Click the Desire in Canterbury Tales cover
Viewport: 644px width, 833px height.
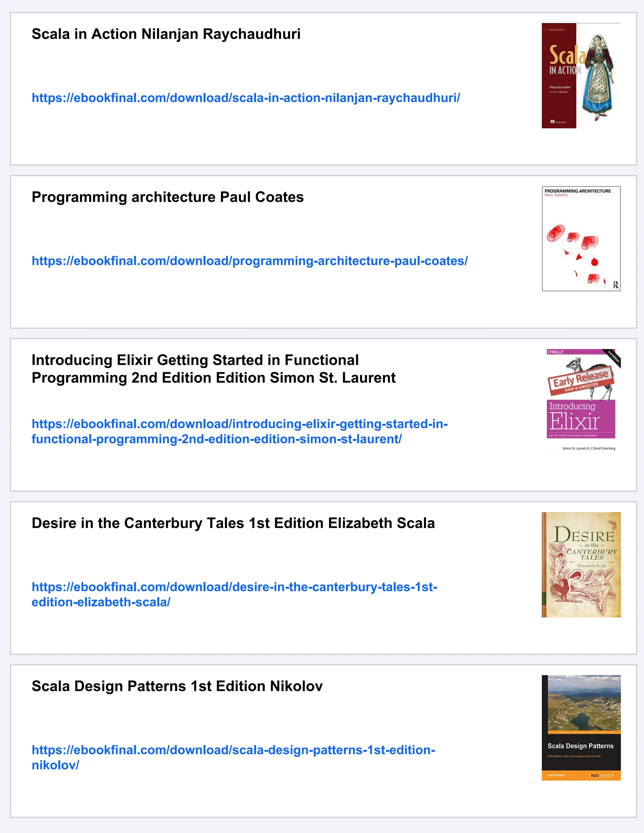[581, 565]
